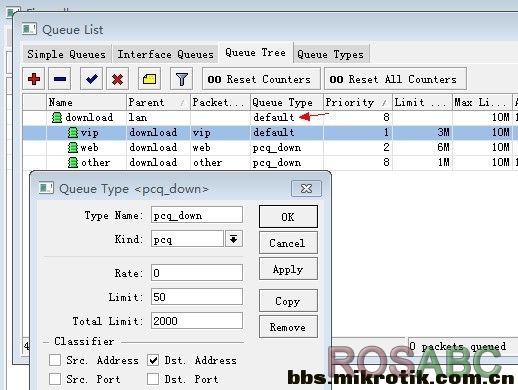The height and width of the screenshot is (390, 518).
Task: Click the Max Li... column header
Action: point(482,102)
